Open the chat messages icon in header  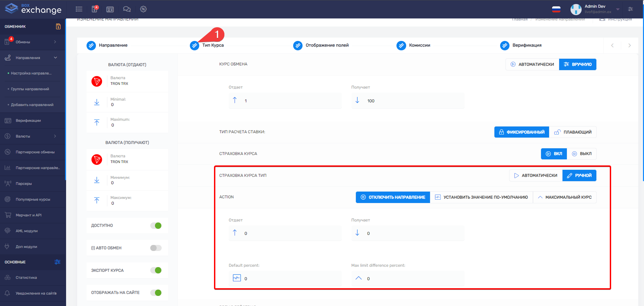tap(127, 9)
